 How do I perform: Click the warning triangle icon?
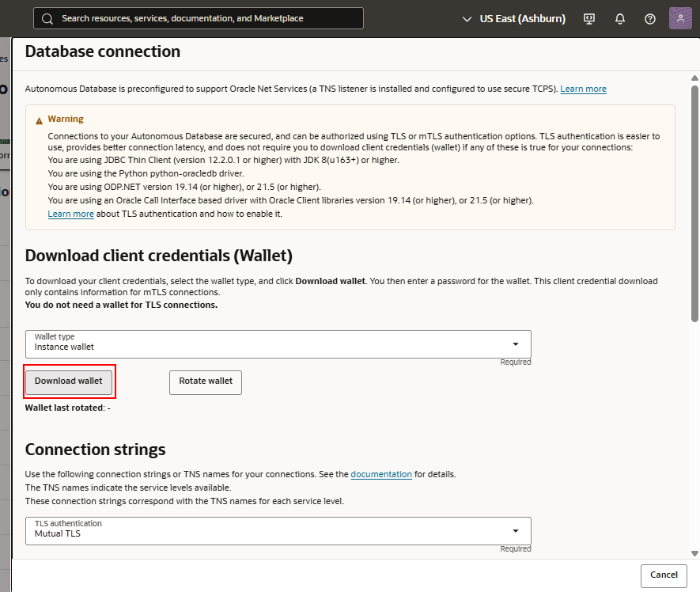tap(40, 120)
